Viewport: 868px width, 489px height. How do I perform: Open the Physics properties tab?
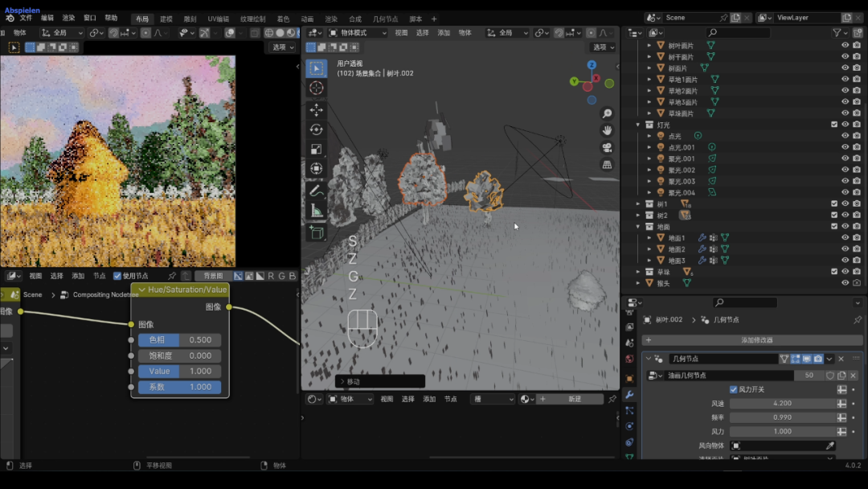coord(629,426)
